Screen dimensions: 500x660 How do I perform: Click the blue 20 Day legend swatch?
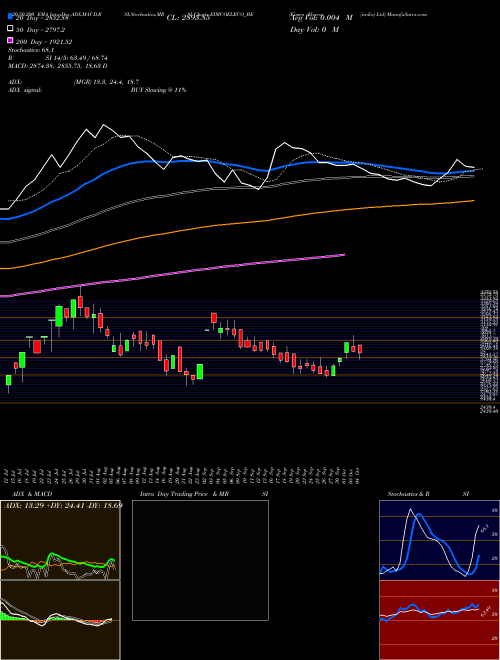[x=11, y=18]
